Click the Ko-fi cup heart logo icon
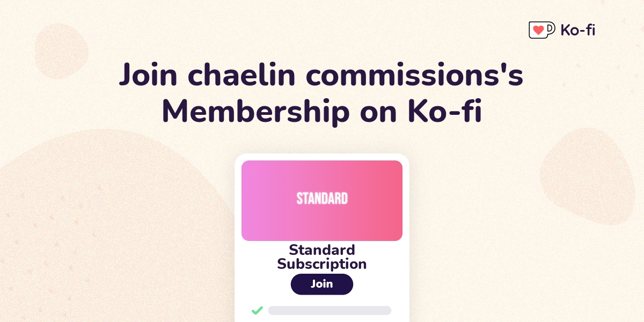This screenshot has width=644, height=322. 541,30
